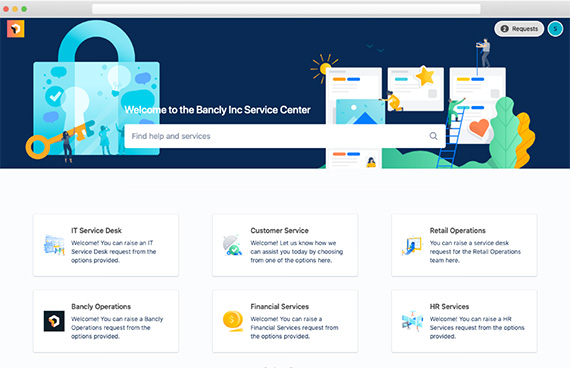Click the Retail Operations icon
570x368 pixels.
coord(412,246)
